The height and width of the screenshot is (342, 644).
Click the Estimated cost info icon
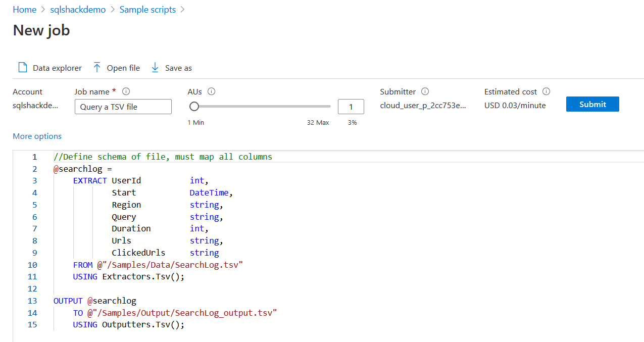tap(546, 91)
